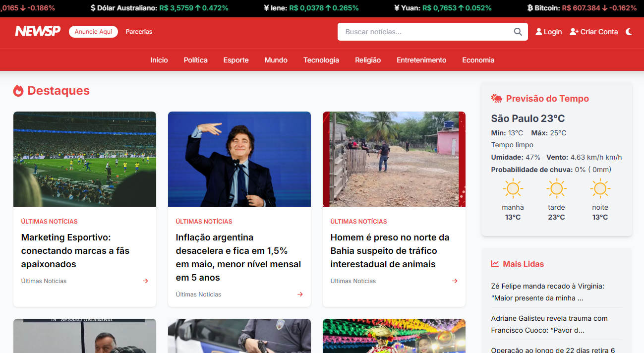Click the Login user icon
The width and height of the screenshot is (644, 353).
point(539,32)
